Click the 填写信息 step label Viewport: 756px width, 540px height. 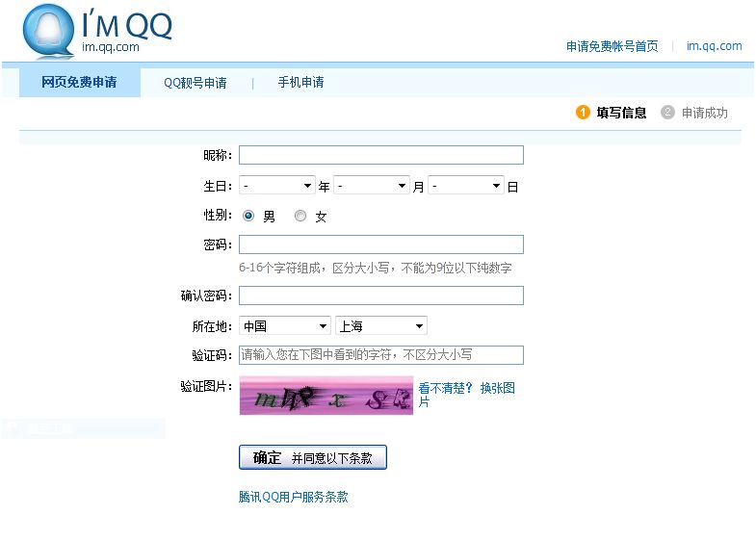621,113
